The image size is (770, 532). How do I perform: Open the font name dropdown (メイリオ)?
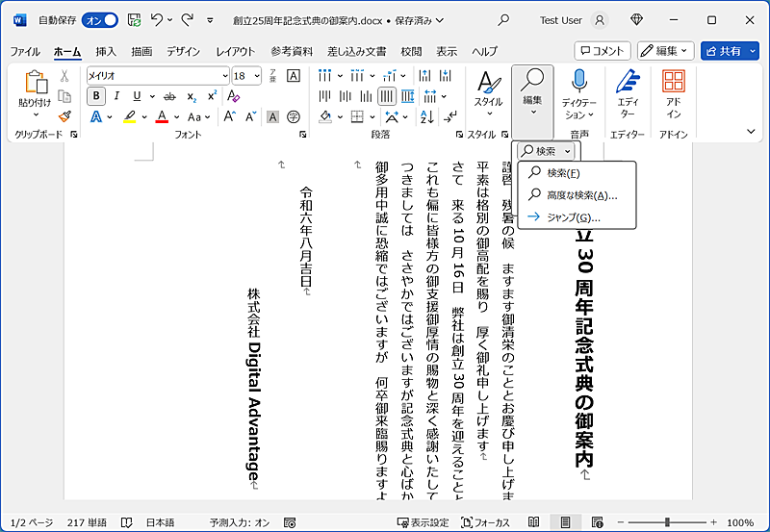point(224,75)
